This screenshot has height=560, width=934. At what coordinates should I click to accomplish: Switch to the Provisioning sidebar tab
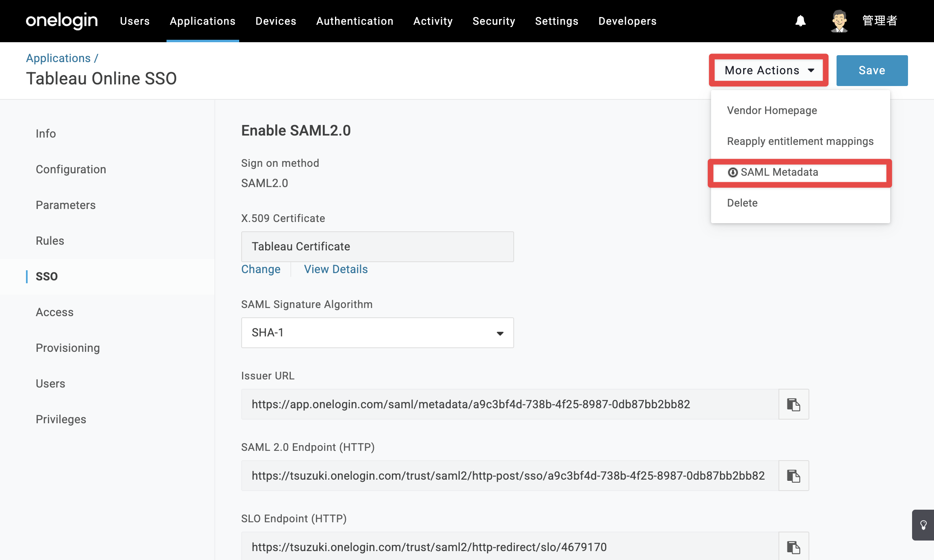tap(67, 348)
